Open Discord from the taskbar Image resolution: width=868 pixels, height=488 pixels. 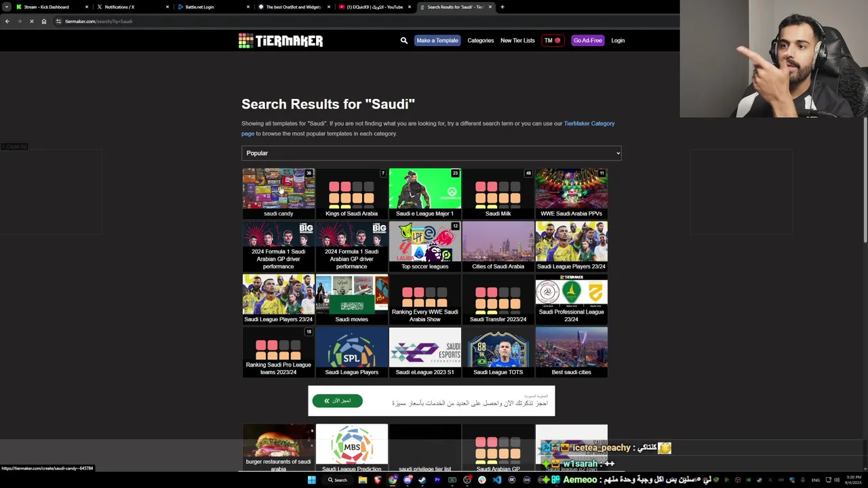pos(408,481)
